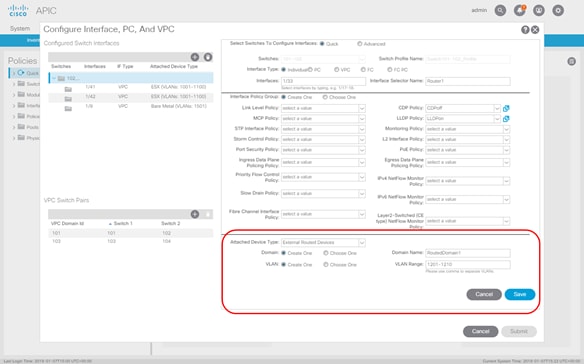
Task: Select the 1/41 ESX interface row
Action: click(x=130, y=87)
